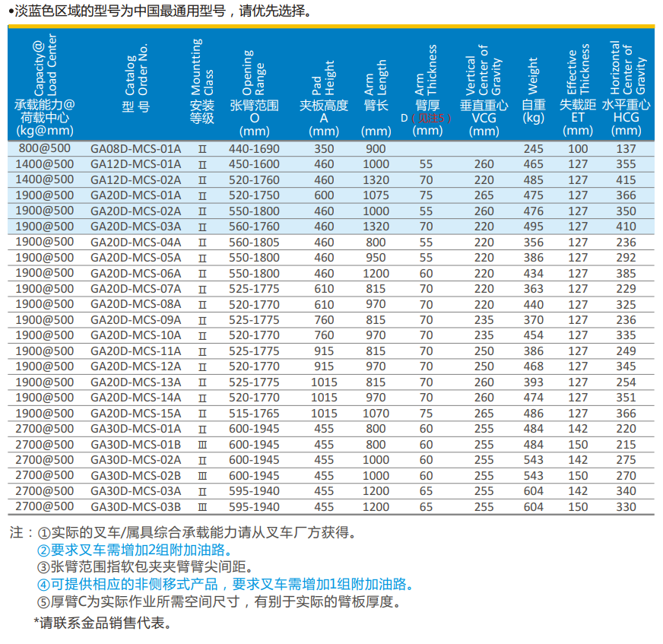Click model GA30D-MCS-01B
This screenshot has width=663, height=644.
(x=136, y=445)
